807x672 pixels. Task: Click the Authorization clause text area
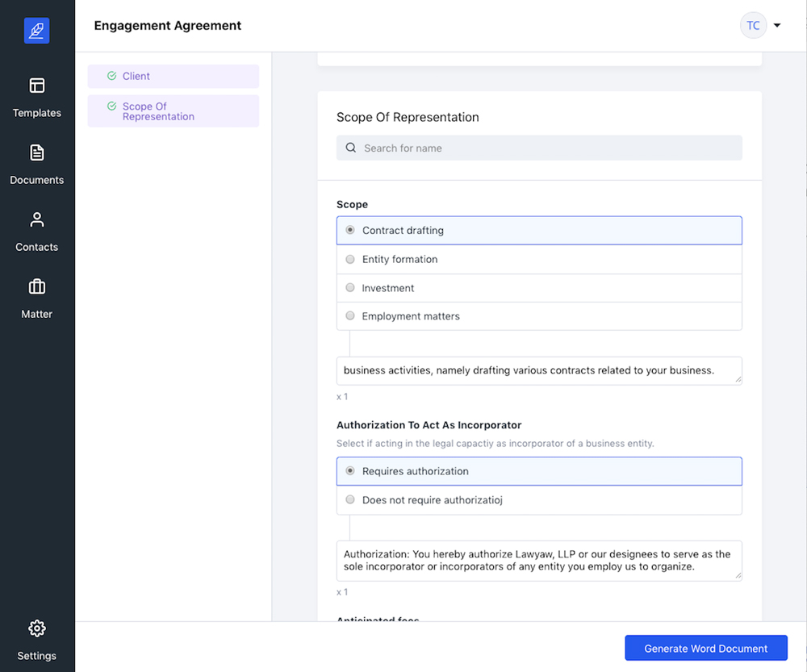pos(538,560)
